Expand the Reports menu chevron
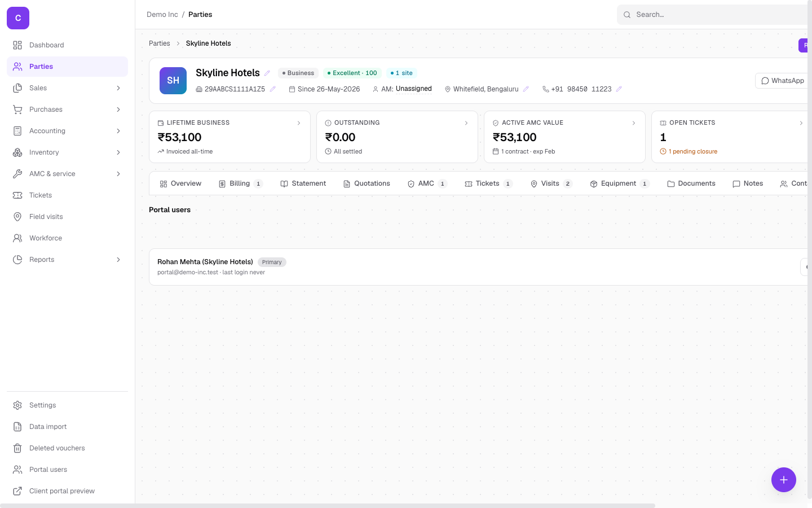The height and width of the screenshot is (508, 812). [x=118, y=260]
